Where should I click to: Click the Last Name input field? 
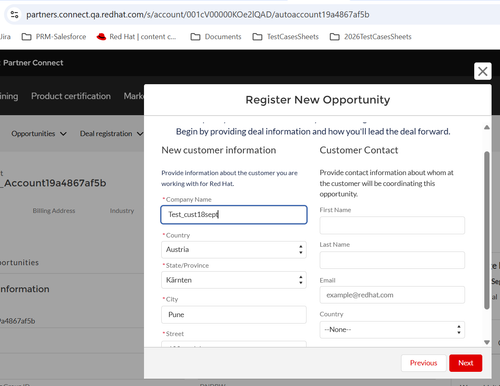click(392, 260)
